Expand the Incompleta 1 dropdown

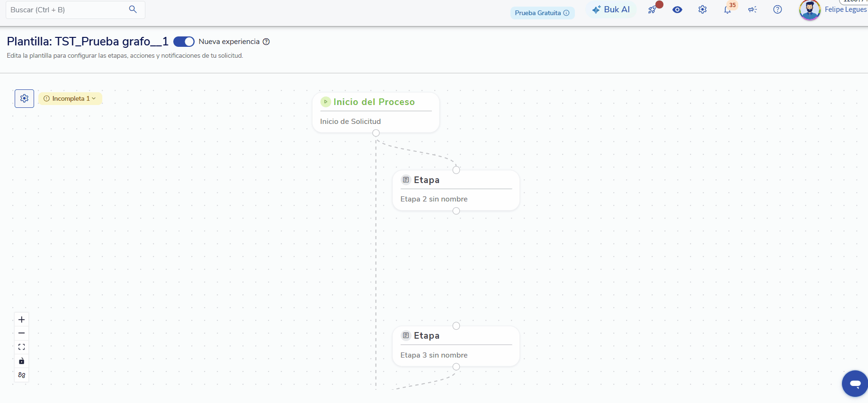pos(70,98)
